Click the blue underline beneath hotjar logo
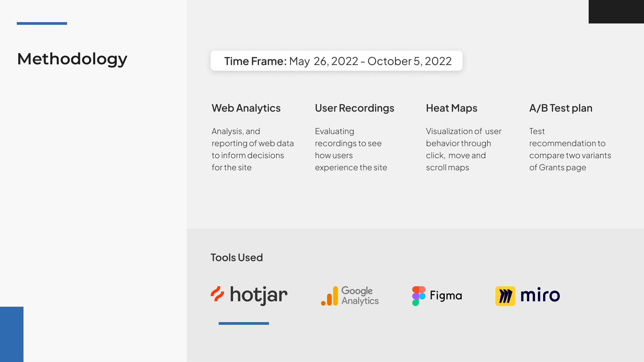Viewport: 644px width, 362px height. [244, 323]
